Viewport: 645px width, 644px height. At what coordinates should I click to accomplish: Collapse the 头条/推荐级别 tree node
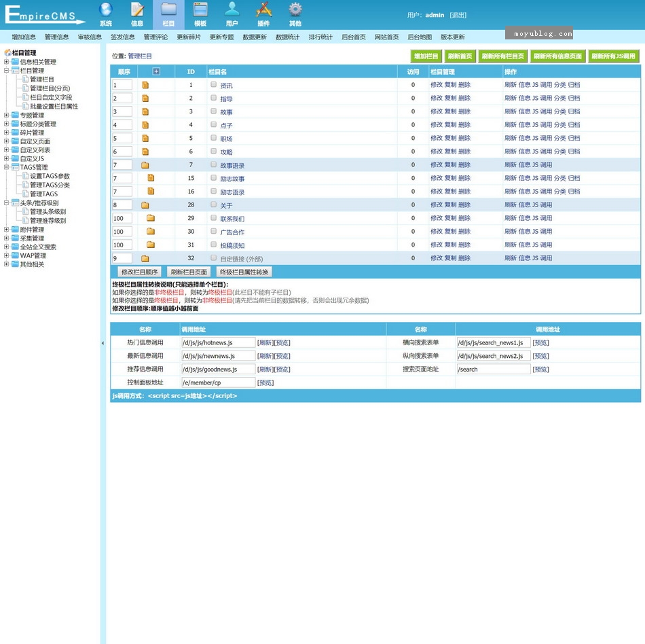click(x=7, y=202)
